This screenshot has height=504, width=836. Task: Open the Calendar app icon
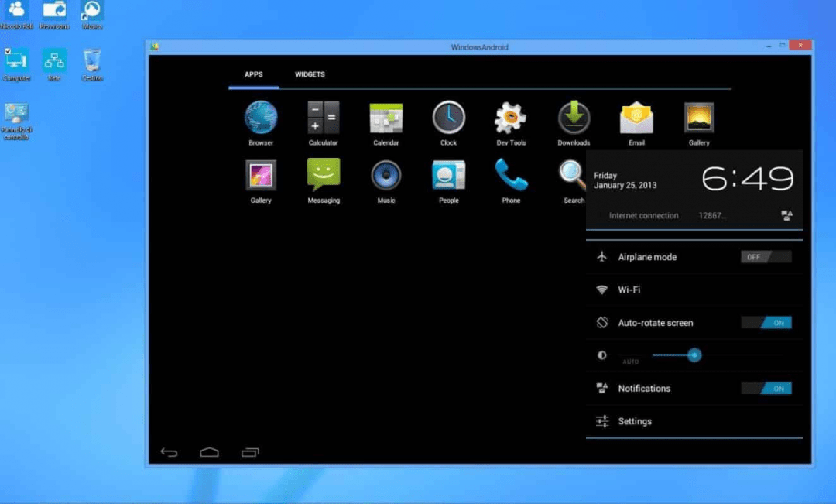click(386, 118)
